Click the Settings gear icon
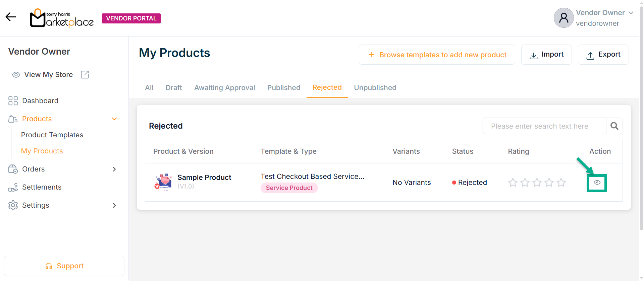This screenshot has height=281, width=644. 13,205
